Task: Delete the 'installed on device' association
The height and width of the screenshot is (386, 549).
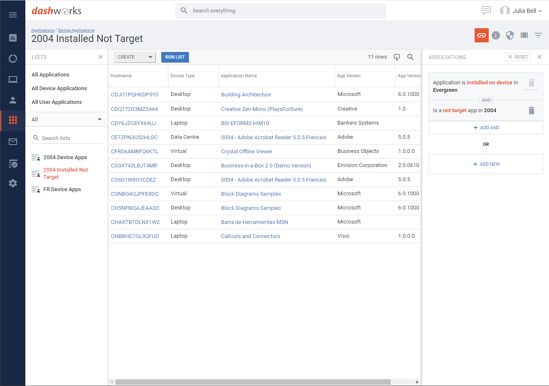Action: 531,83
